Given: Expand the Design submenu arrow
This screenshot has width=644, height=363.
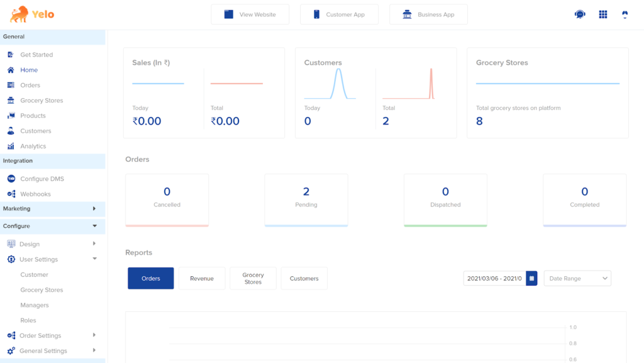Looking at the screenshot, I should (94, 243).
